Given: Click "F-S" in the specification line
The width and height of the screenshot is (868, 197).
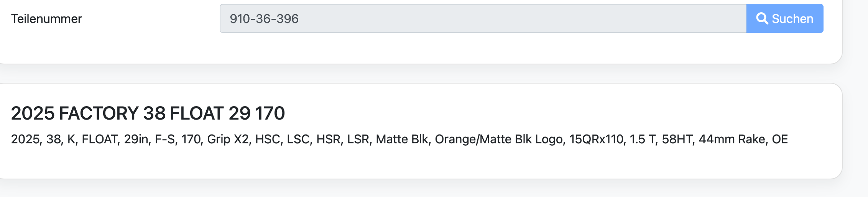Looking at the screenshot, I should [x=164, y=139].
